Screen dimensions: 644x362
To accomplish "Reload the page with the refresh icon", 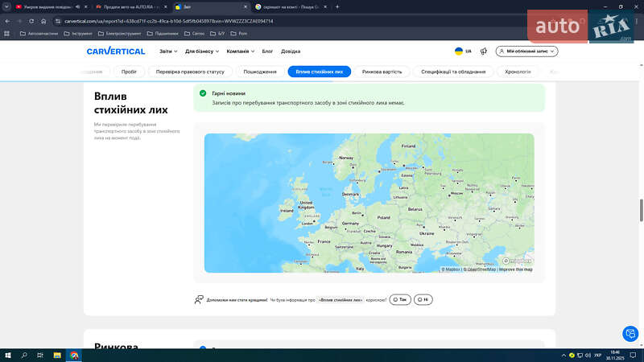I will [x=31, y=21].
